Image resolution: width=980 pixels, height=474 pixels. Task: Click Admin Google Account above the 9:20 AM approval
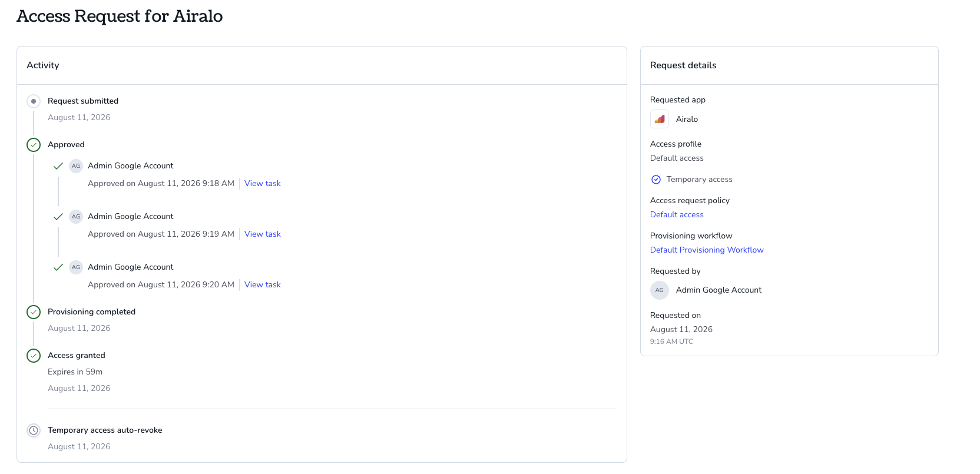[x=131, y=267]
